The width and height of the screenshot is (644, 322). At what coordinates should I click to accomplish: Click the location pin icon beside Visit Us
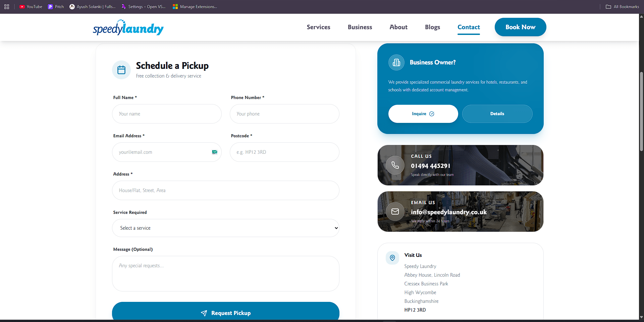[392, 258]
